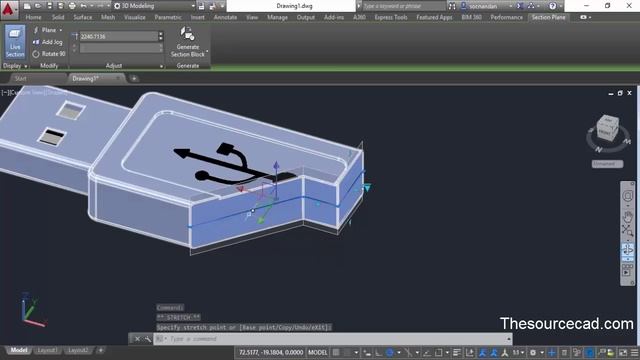The image size is (640, 360).
Task: Switch to the Layout2 tab
Action: tap(78, 350)
